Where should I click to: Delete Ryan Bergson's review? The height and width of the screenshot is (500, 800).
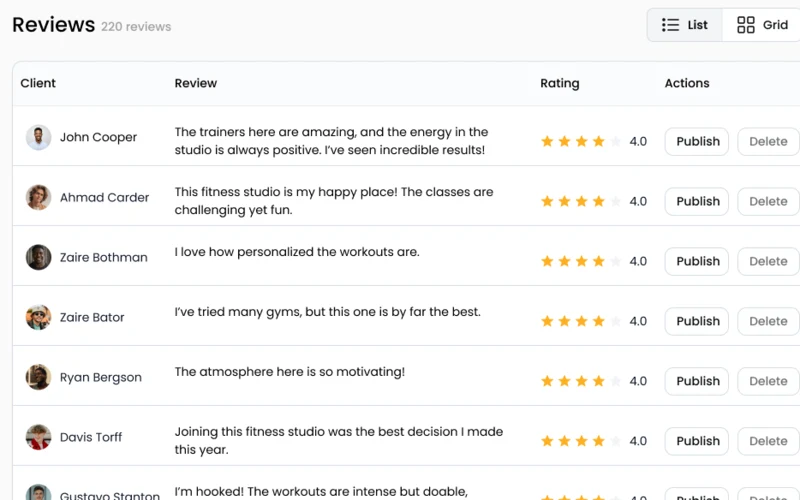pos(768,381)
